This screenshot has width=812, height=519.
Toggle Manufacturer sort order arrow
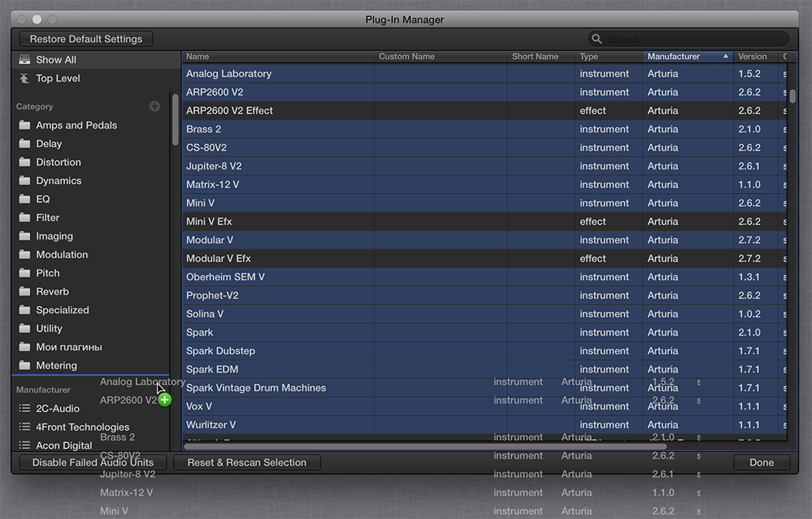point(726,56)
